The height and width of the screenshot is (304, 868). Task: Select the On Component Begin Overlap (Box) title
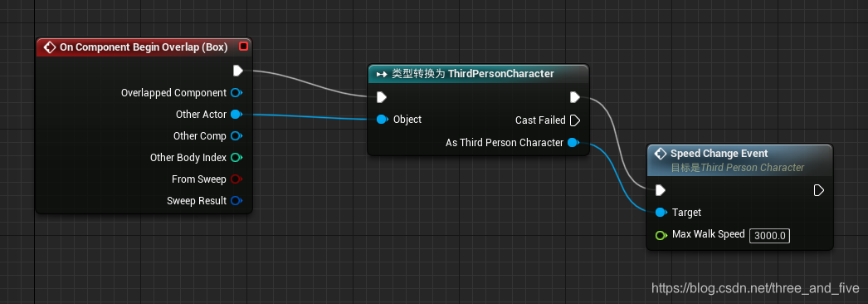[144, 47]
